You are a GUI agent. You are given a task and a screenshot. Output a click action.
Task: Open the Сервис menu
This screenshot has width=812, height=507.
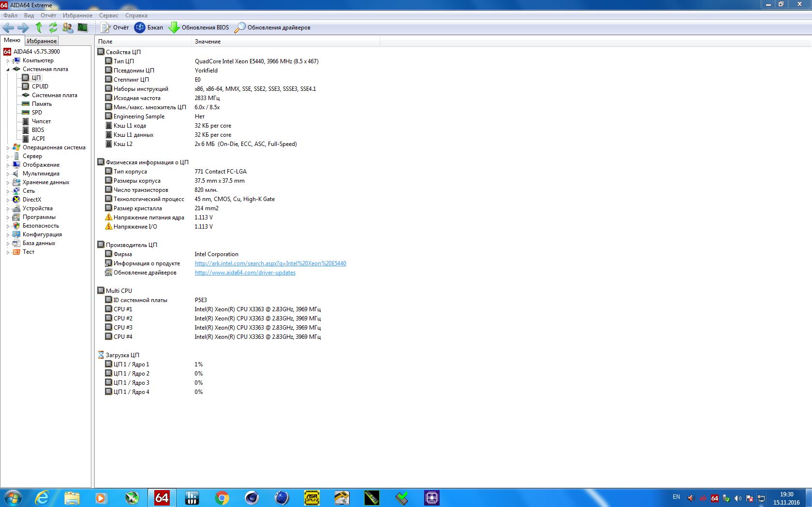109,15
